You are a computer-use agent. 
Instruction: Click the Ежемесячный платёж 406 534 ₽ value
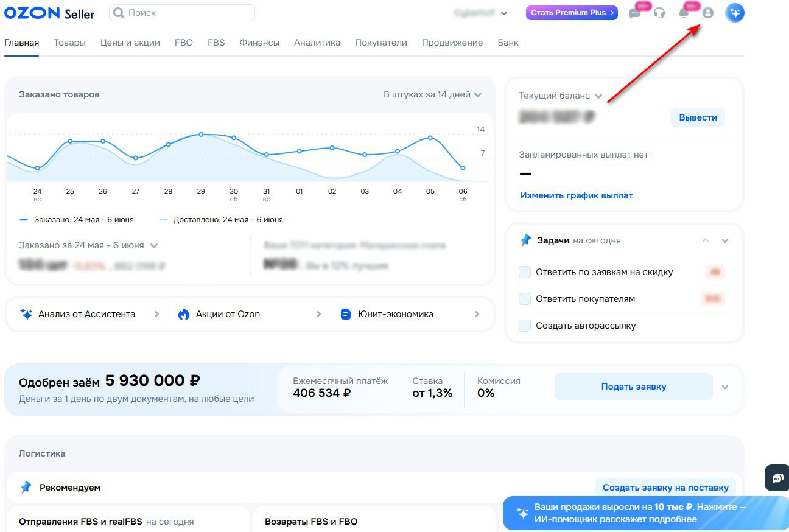321,393
